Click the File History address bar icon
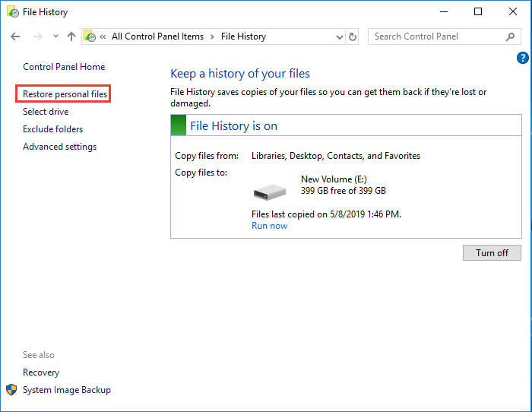This screenshot has width=532, height=412. coord(90,36)
